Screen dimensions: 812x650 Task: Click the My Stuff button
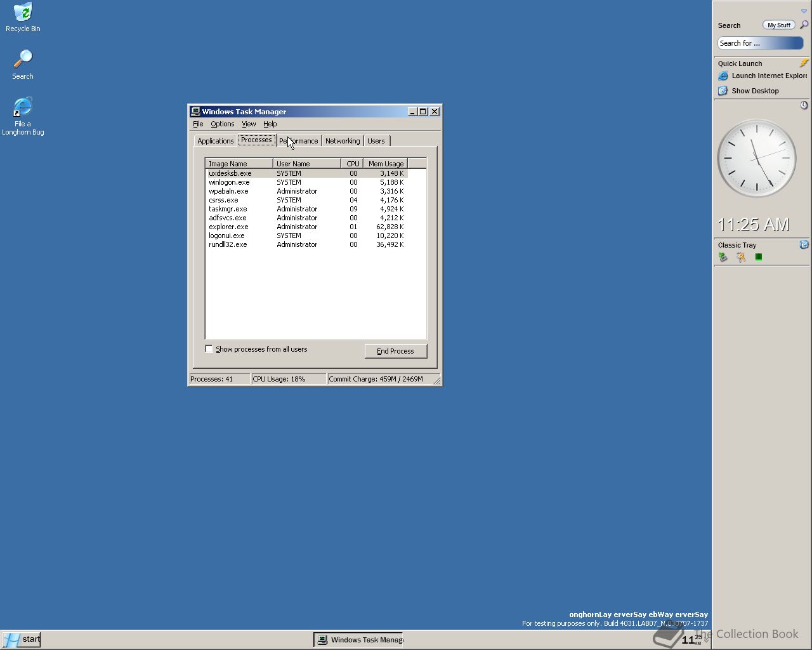(x=779, y=25)
